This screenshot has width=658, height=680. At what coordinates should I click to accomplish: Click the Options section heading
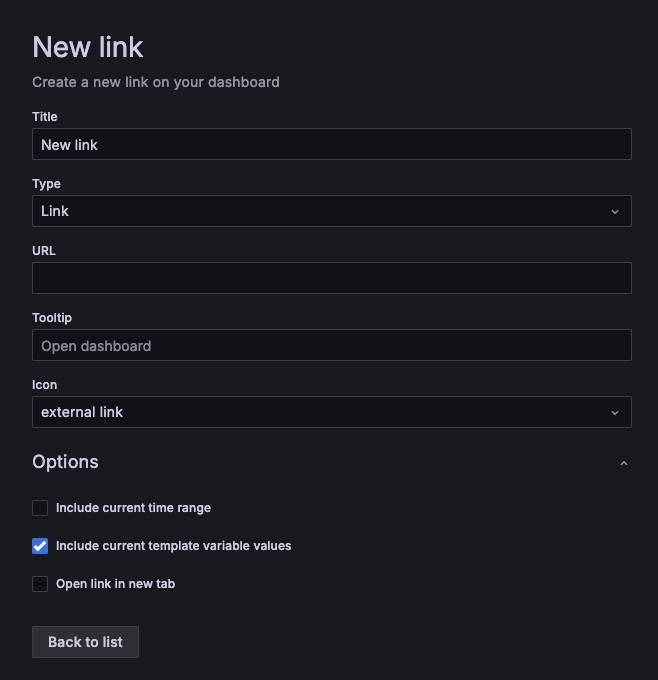point(65,462)
